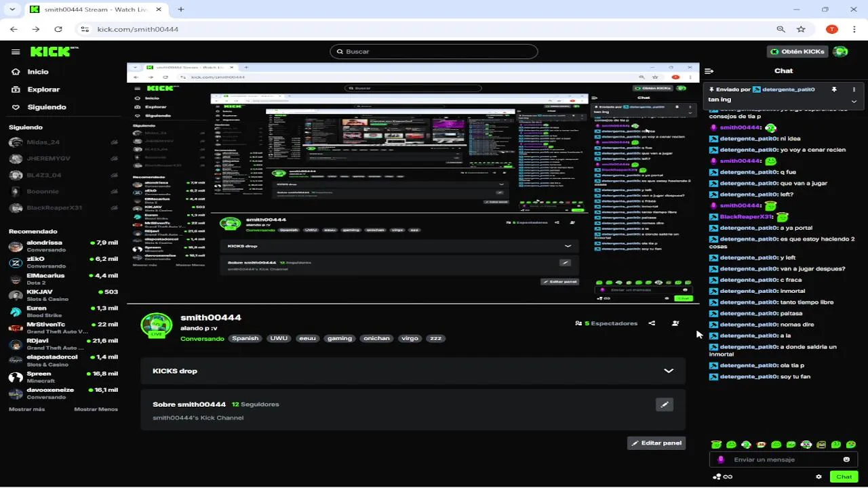Image resolution: width=868 pixels, height=488 pixels.
Task: Click detergente_patit0 name in pinned message
Action: pyautogui.click(x=788, y=89)
